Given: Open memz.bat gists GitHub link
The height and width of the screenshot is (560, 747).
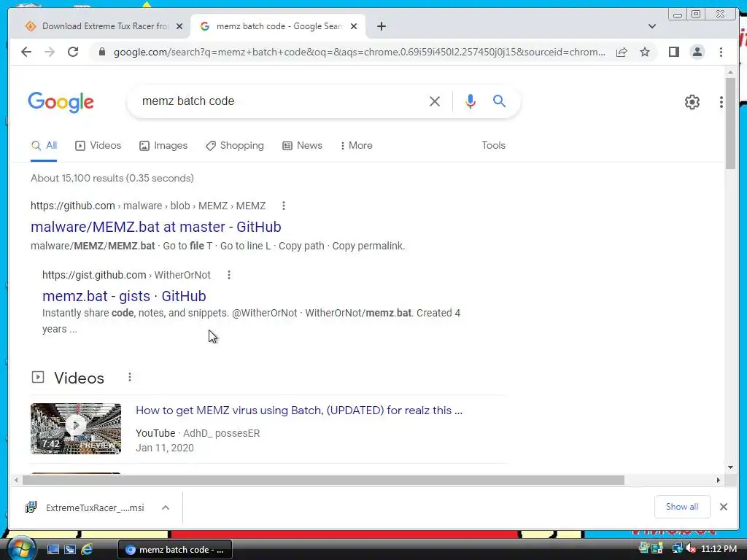Looking at the screenshot, I should [124, 296].
